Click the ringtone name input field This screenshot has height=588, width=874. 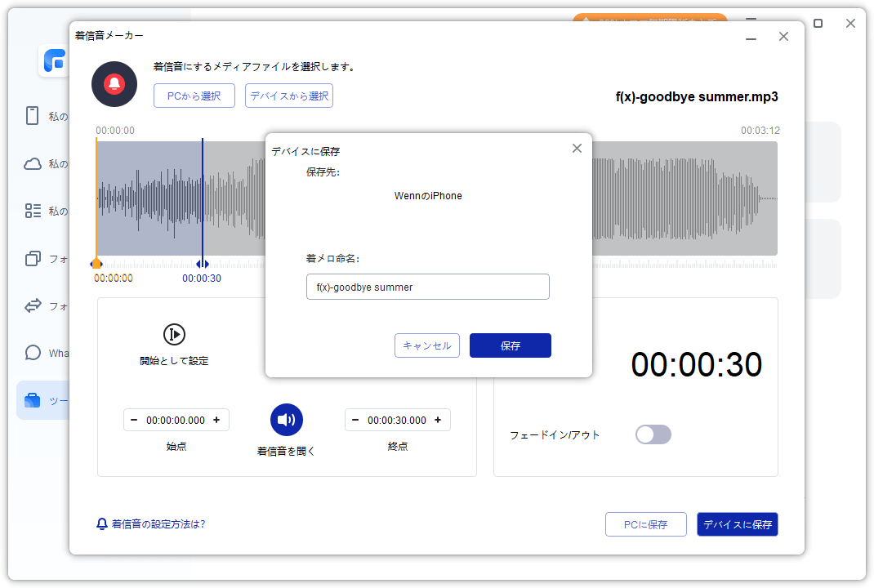[x=427, y=287]
